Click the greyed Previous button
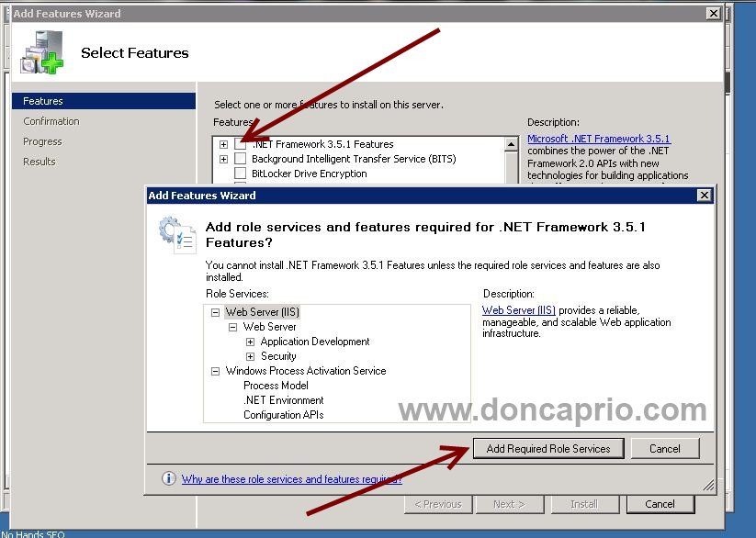The height and width of the screenshot is (538, 756). coord(438,504)
